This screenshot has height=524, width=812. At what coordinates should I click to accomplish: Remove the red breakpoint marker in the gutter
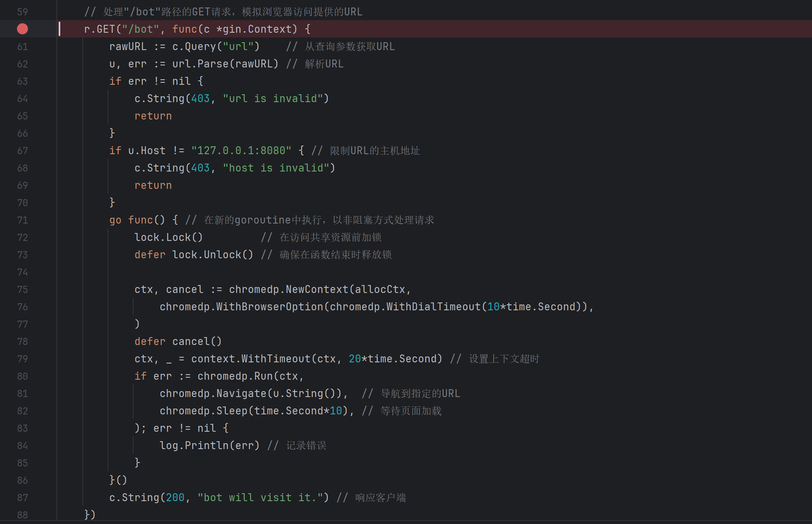coord(22,29)
